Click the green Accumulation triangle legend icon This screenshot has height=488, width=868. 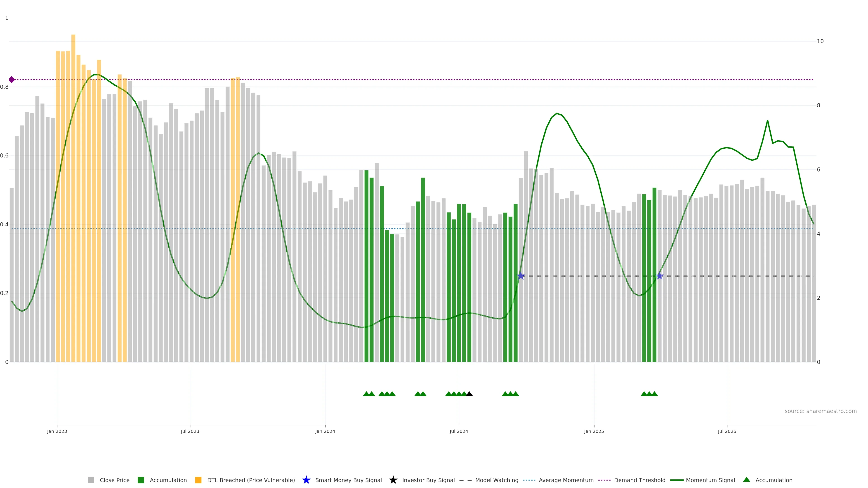click(x=746, y=480)
